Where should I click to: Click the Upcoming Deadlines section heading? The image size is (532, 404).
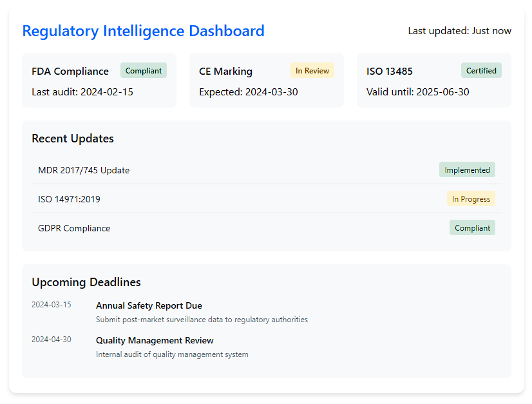(x=86, y=282)
